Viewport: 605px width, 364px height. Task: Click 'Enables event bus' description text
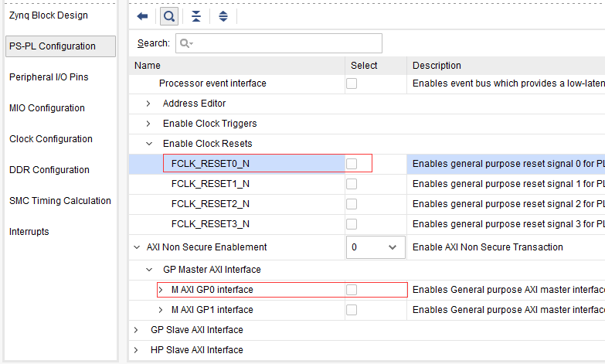[x=508, y=83]
